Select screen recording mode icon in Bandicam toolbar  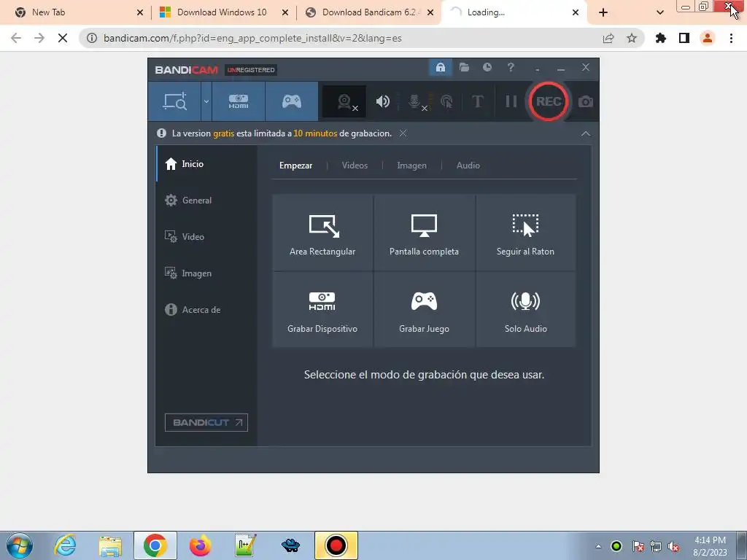coord(175,101)
